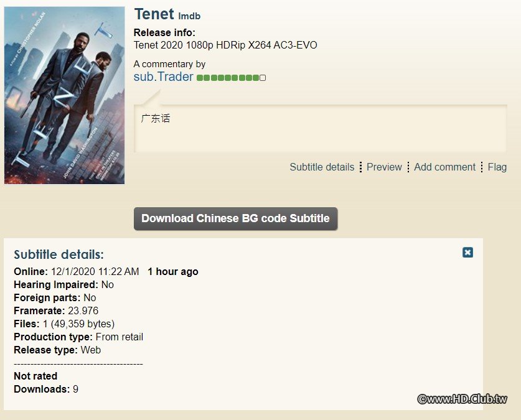521x420 pixels.
Task: Click the HD.Club.tw watermark
Action: [x=462, y=399]
